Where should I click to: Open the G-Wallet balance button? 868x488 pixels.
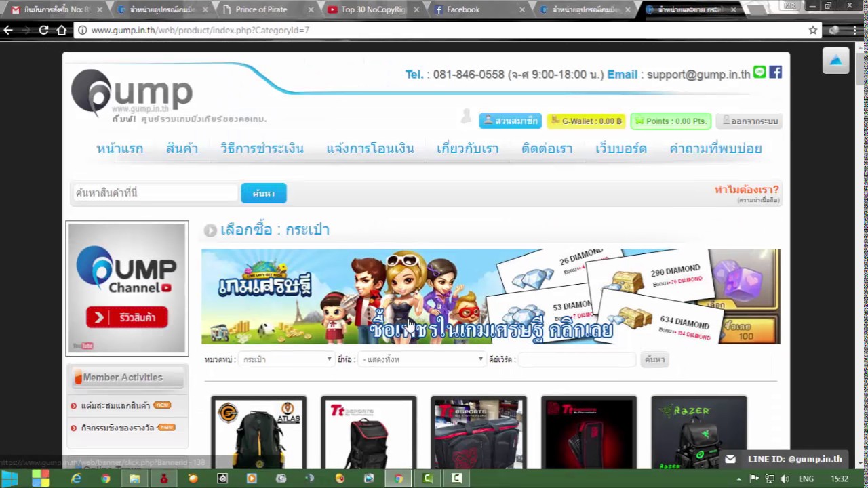pyautogui.click(x=586, y=121)
